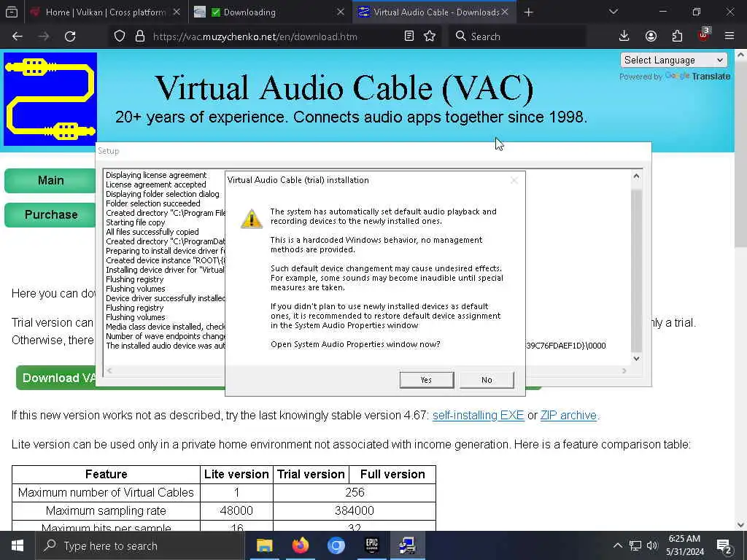Viewport: 747px width, 560px height.
Task: Click the Setup log vertical scrollbar thumb
Action: [x=636, y=270]
